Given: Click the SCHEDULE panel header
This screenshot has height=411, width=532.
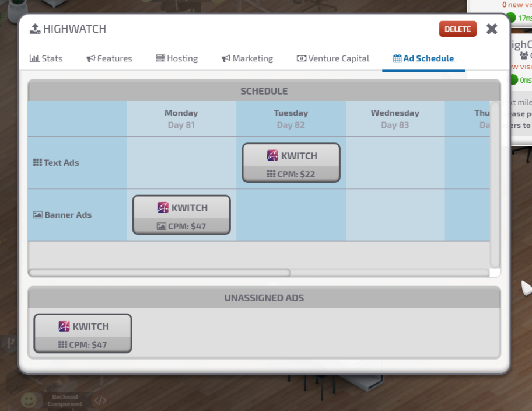Looking at the screenshot, I should click(264, 90).
